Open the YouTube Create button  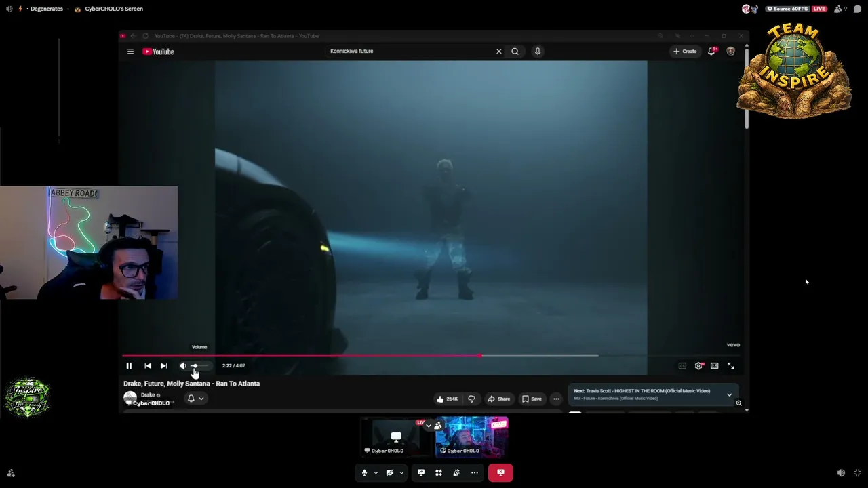coord(685,52)
